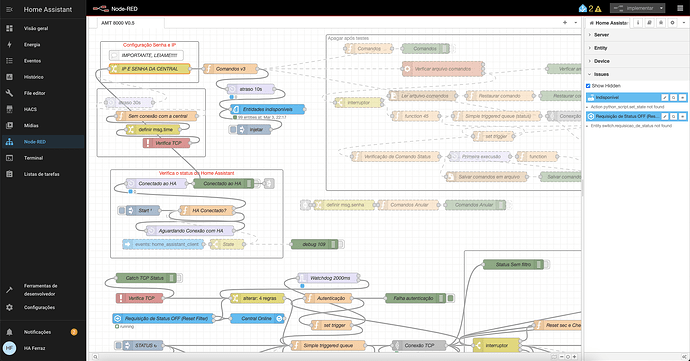Open the implementar deploy dropdown arrow

coord(661,8)
